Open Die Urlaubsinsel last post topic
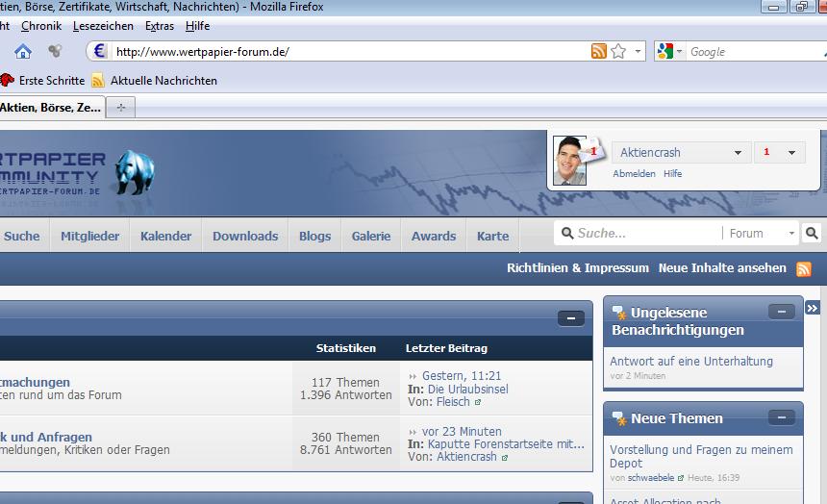Screen dimensions: 827x504 467,389
